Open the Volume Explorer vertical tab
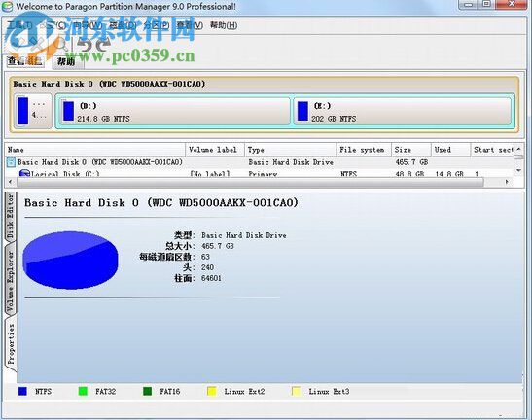This screenshot has width=532, height=420. (10, 281)
